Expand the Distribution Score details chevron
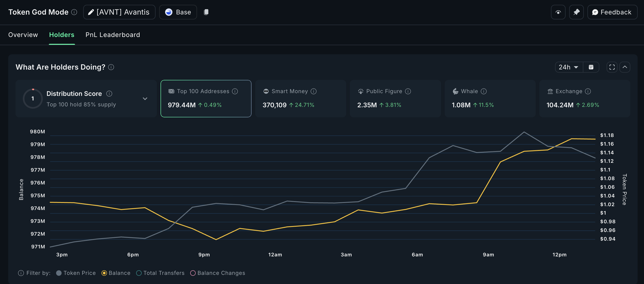The width and height of the screenshot is (644, 284). pyautogui.click(x=145, y=99)
